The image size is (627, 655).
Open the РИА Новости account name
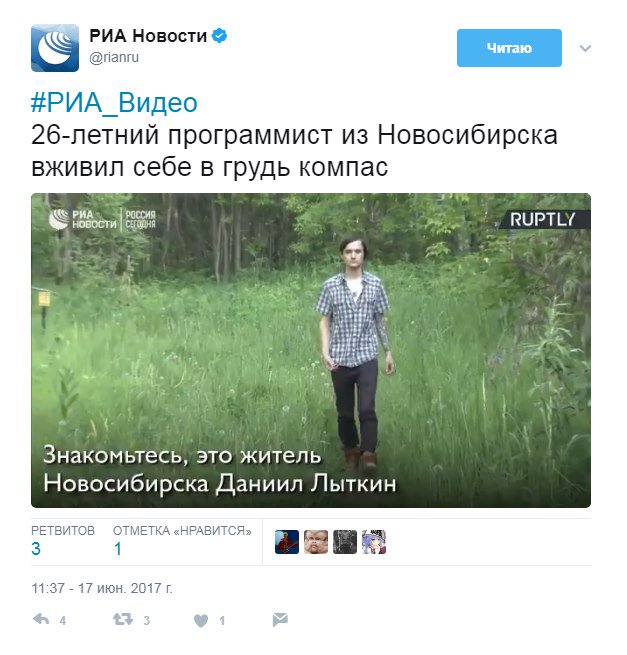point(148,36)
